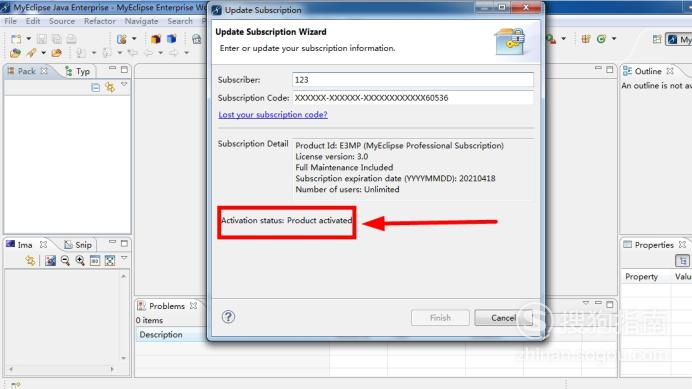692x389 pixels.
Task: Switch to the Typ hierarchy tab
Action: [x=78, y=71]
